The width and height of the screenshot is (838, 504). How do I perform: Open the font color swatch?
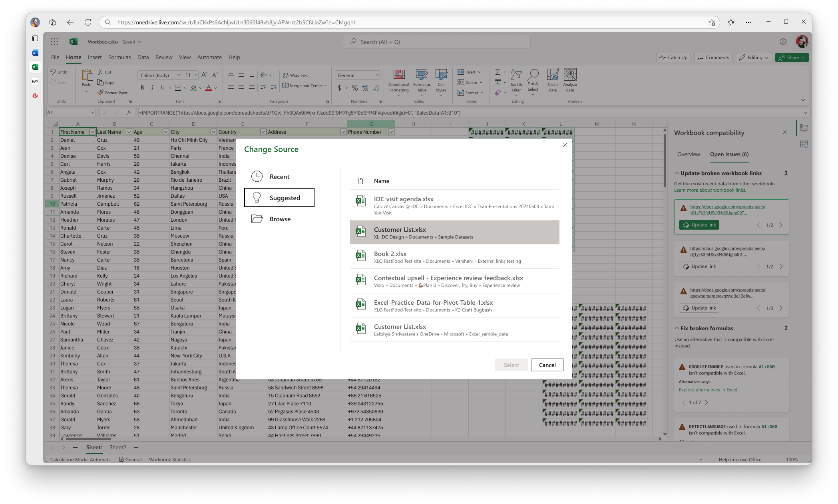208,87
